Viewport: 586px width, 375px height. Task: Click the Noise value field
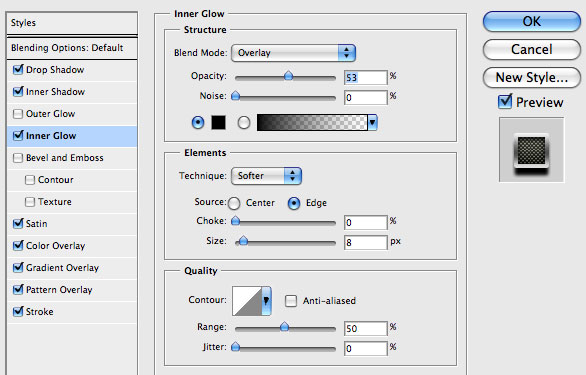click(x=366, y=98)
